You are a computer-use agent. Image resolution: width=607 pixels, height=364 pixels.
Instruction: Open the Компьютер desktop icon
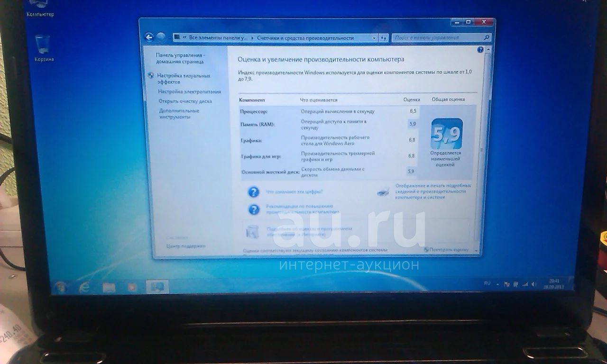pyautogui.click(x=40, y=9)
